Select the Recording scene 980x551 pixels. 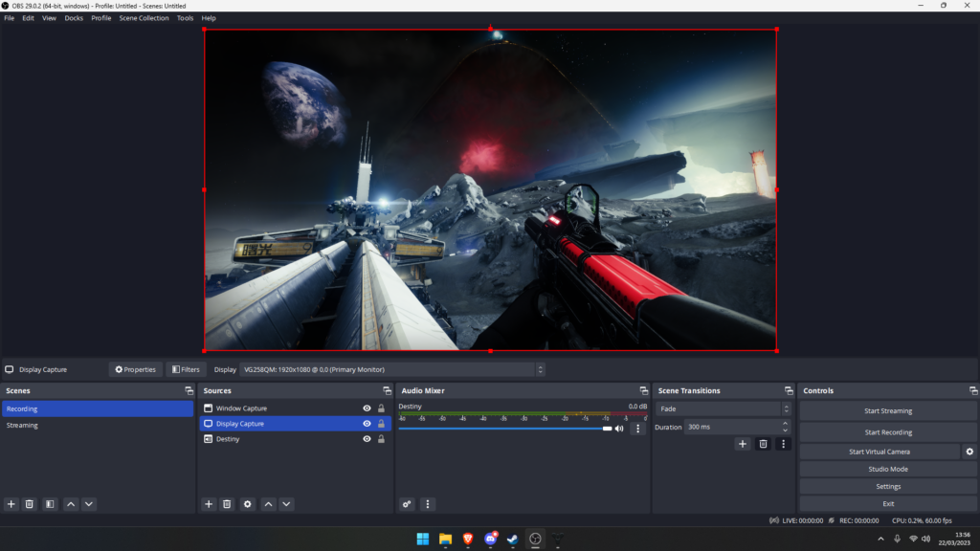click(x=98, y=408)
